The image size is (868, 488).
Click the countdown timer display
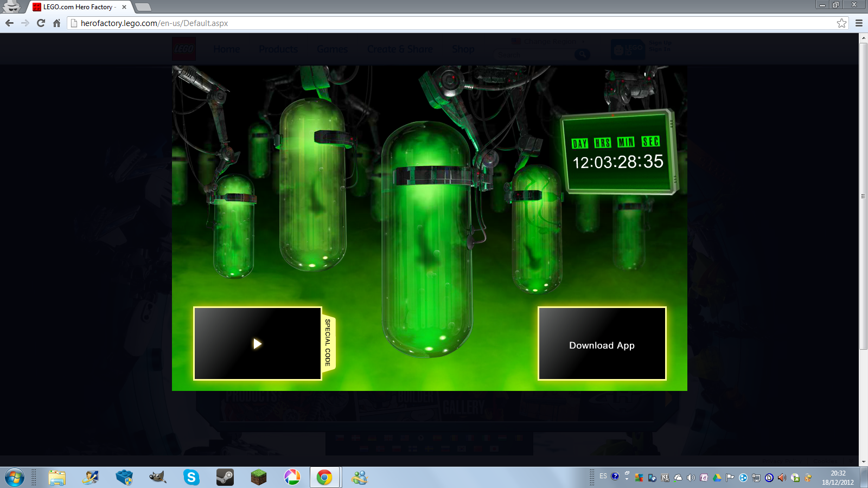pos(618,152)
